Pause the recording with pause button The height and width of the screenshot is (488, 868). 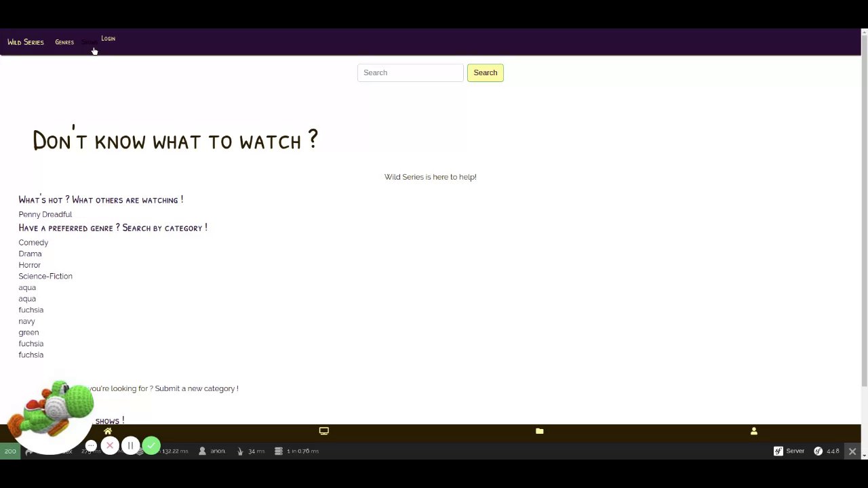pos(130,445)
